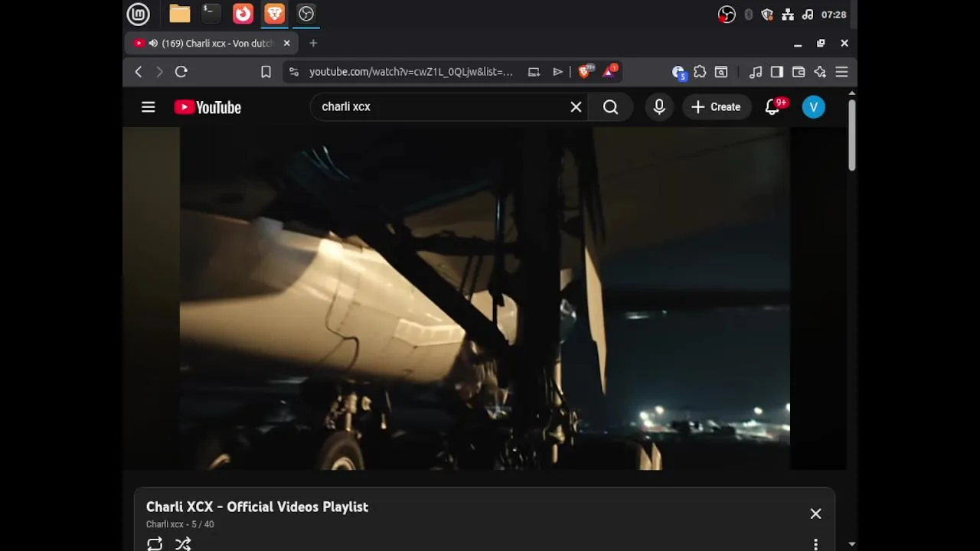Open the tab search icon in toolbar
This screenshot has width=980, height=551.
tap(721, 72)
